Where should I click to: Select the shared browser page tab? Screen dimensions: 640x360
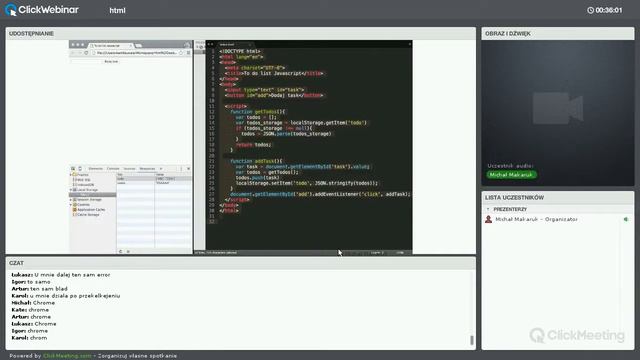tap(111, 45)
